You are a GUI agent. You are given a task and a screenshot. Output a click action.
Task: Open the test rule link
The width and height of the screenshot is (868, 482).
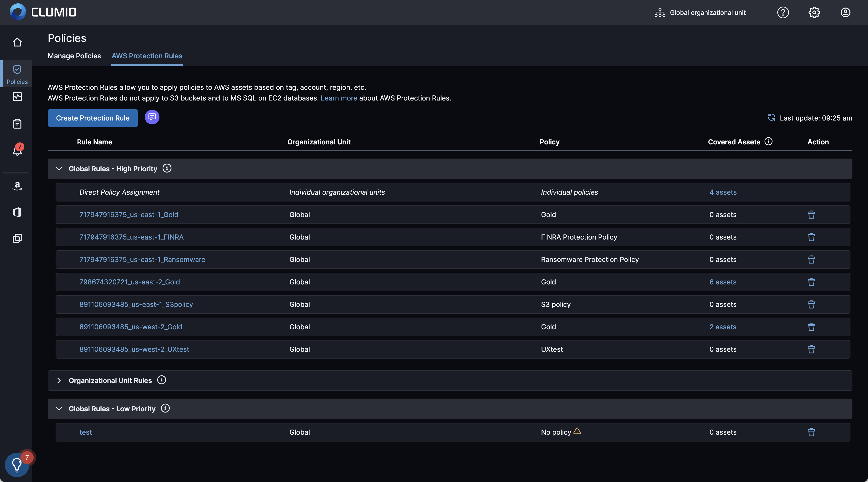pyautogui.click(x=86, y=432)
